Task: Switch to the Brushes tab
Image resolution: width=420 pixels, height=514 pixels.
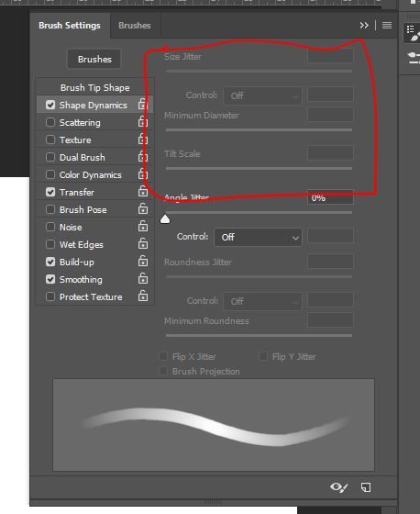Action: (135, 26)
